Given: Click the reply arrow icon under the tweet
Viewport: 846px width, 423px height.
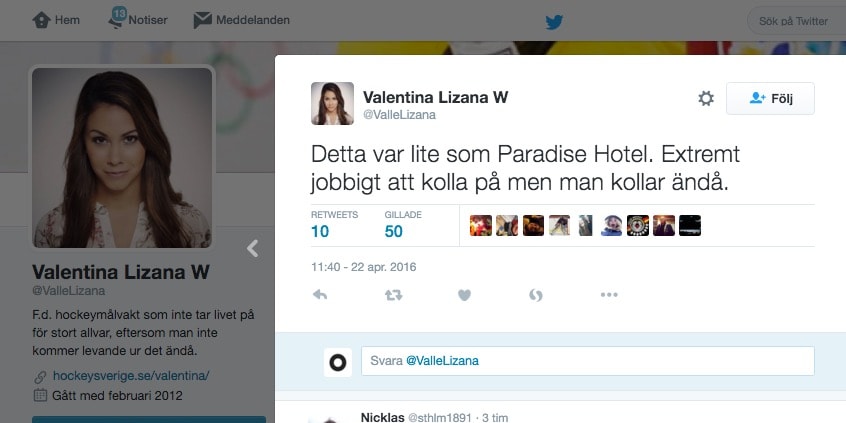Looking at the screenshot, I should click(320, 295).
